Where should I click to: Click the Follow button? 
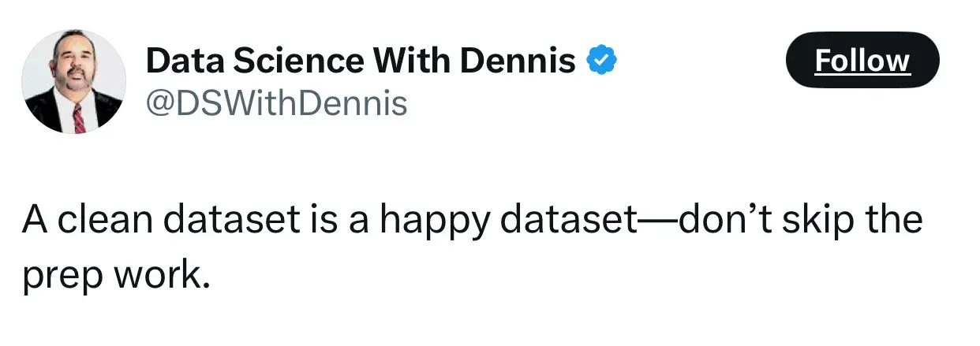[x=862, y=61]
